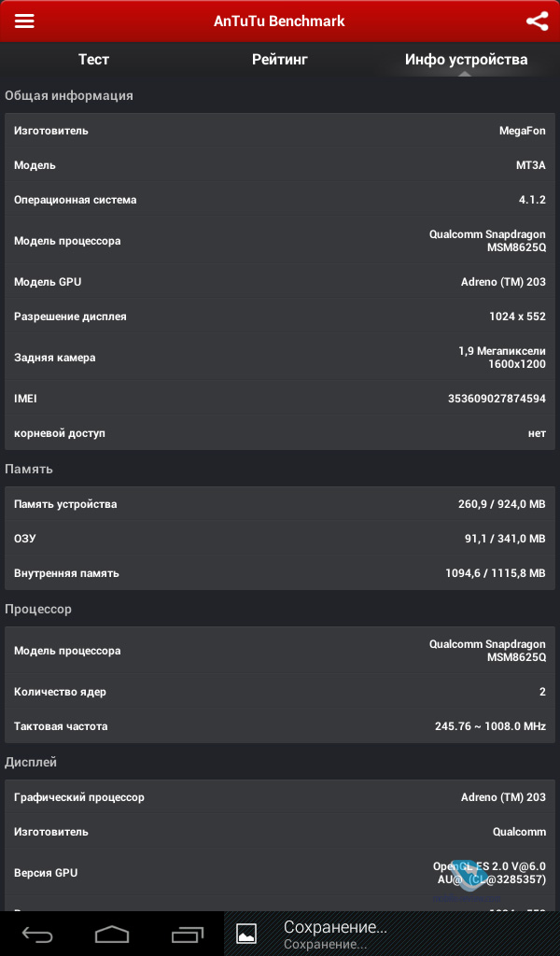560x956 pixels.
Task: Tap the share icon in header
Action: pyautogui.click(x=537, y=21)
